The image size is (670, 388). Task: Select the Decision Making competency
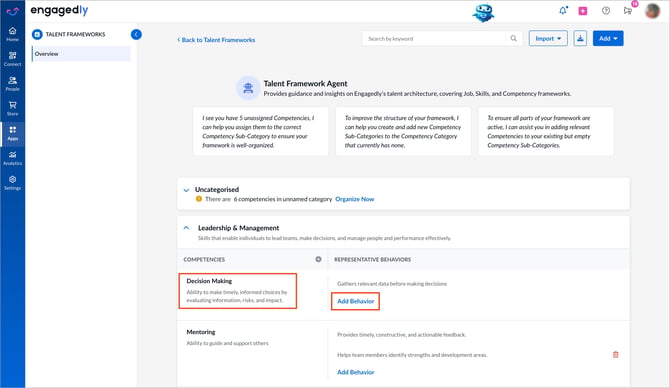238,291
